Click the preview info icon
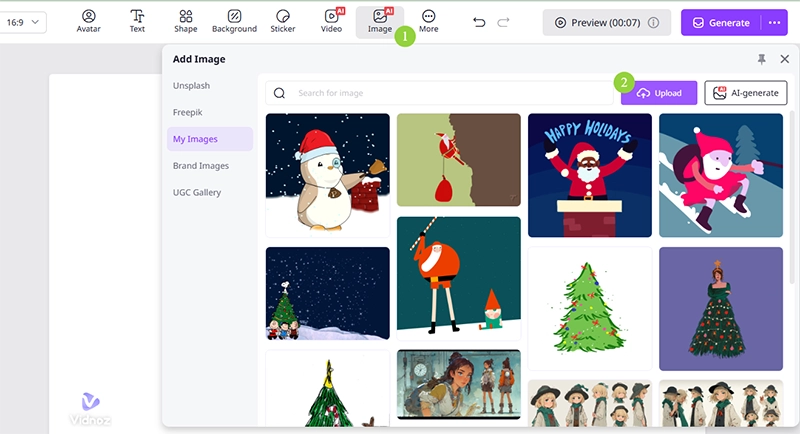 [653, 22]
